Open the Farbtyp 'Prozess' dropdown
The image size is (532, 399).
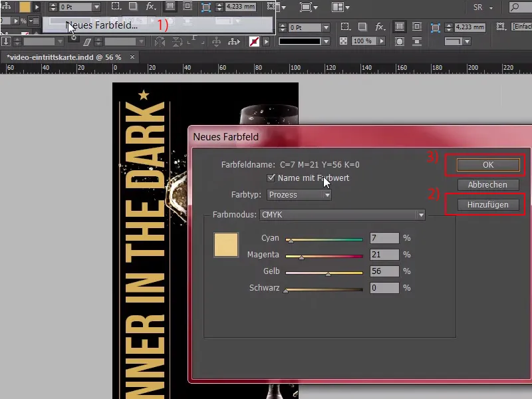[x=299, y=195]
